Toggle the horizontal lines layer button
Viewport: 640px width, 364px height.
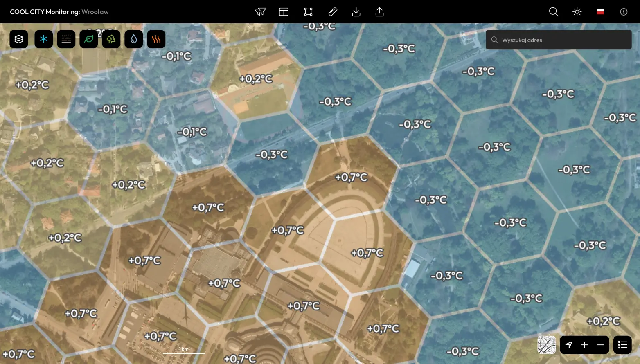click(x=66, y=39)
